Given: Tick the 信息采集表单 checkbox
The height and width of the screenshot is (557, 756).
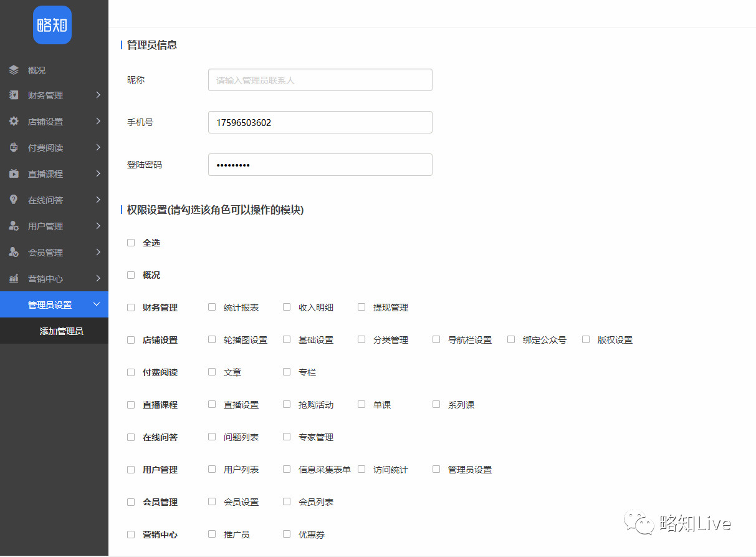Looking at the screenshot, I should tap(287, 469).
